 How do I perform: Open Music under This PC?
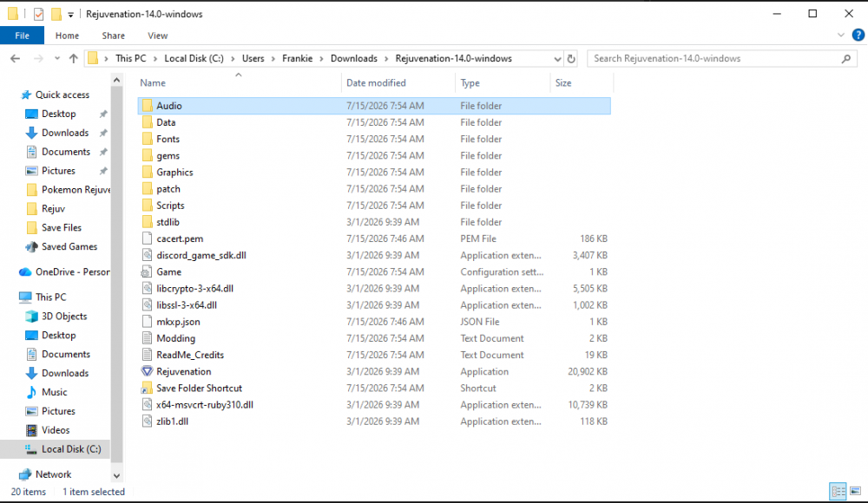pyautogui.click(x=54, y=392)
